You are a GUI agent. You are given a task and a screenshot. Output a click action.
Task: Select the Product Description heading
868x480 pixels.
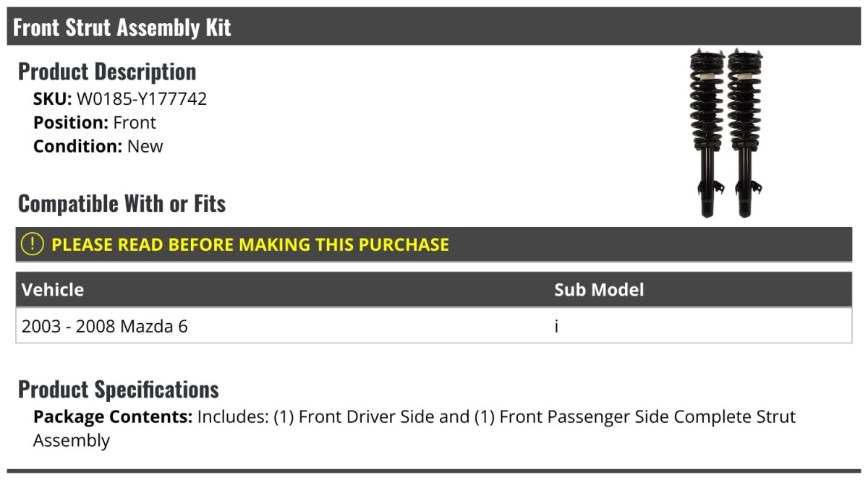click(x=107, y=72)
